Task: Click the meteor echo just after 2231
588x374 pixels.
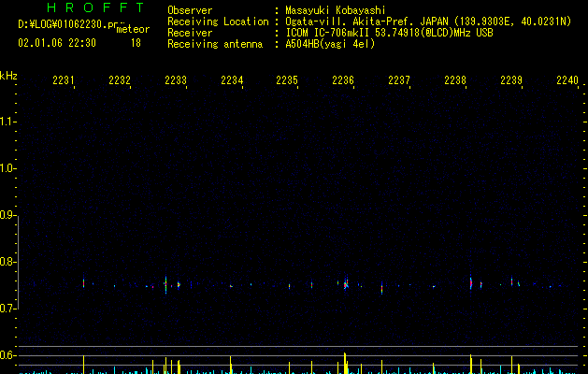Action: tap(83, 283)
